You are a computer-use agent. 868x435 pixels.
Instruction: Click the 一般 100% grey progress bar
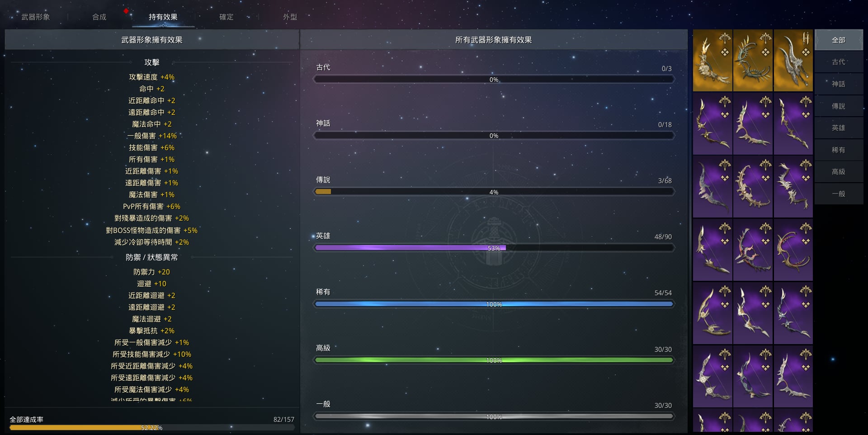[x=494, y=416]
